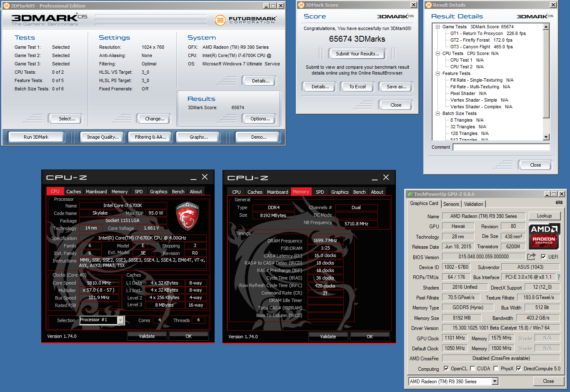Screen dimensions: 570x392
Task: Open Bench tab in the processor CPU-Z window
Action: pyautogui.click(x=178, y=192)
